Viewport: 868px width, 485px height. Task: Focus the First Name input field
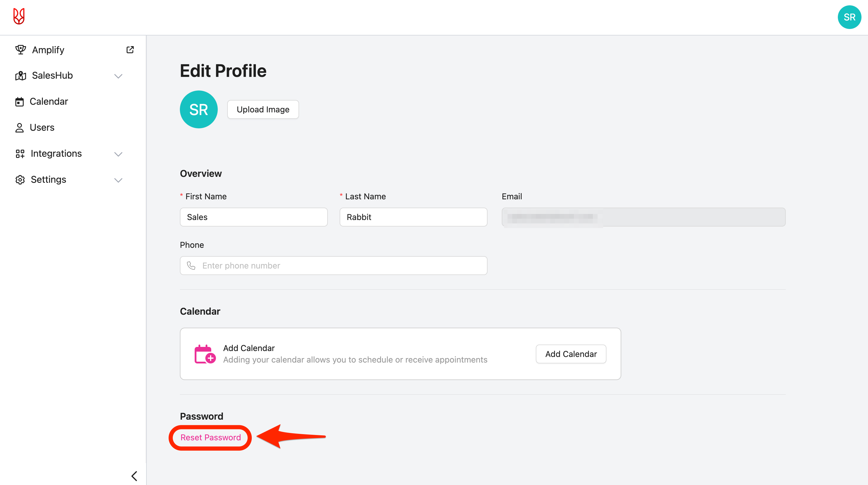click(x=254, y=217)
